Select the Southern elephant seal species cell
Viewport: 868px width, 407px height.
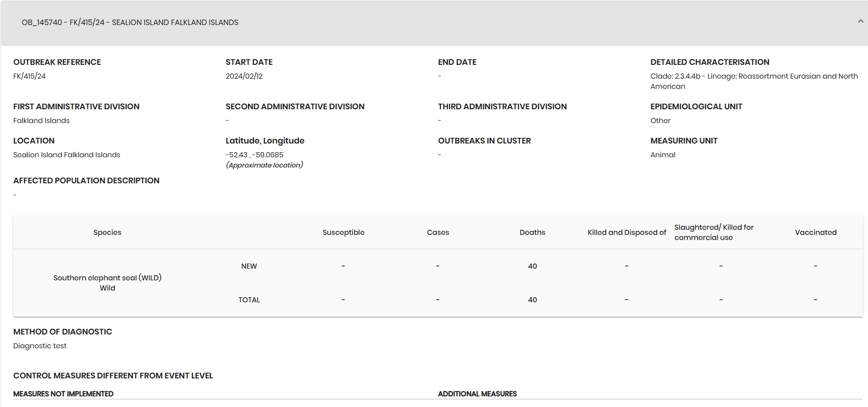pos(107,283)
